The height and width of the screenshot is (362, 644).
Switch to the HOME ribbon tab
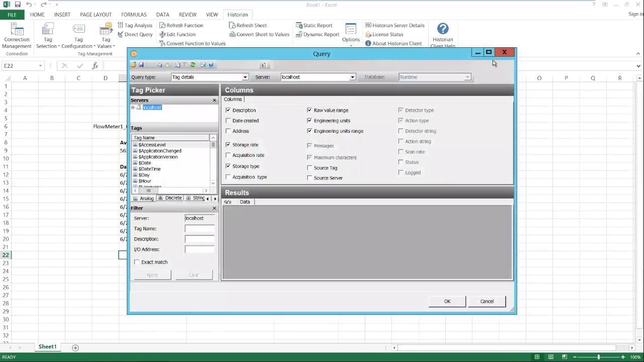[37, 15]
